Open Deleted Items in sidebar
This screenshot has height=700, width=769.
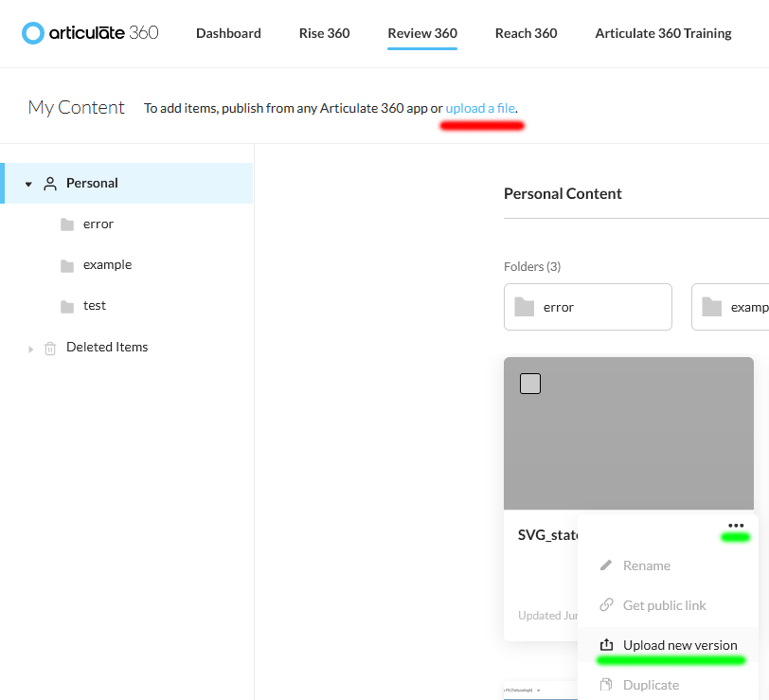click(x=107, y=347)
